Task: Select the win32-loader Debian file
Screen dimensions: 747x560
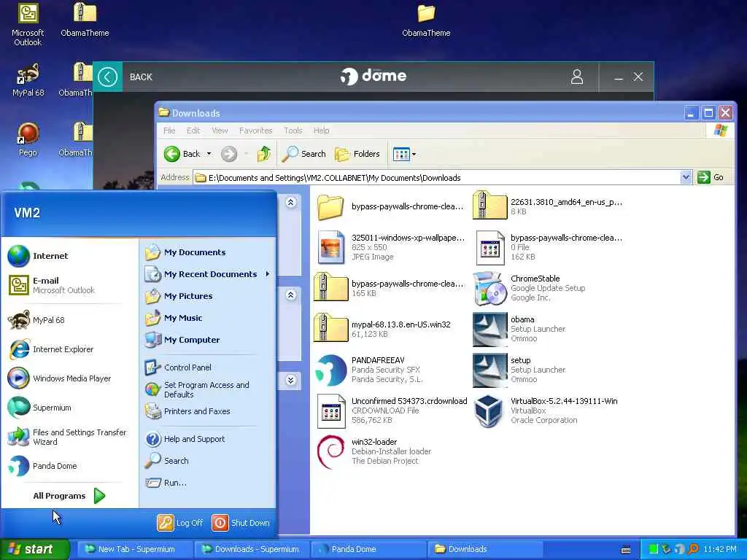Action: tap(374, 451)
